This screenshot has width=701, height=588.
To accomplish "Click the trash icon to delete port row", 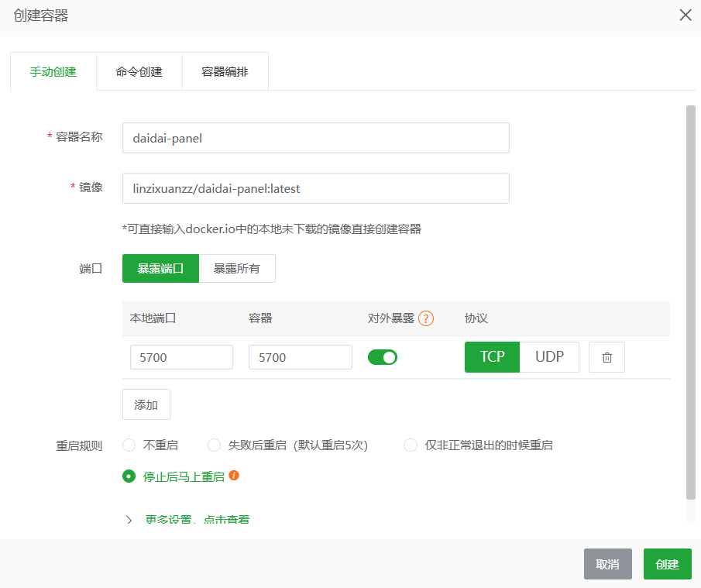I will (607, 357).
